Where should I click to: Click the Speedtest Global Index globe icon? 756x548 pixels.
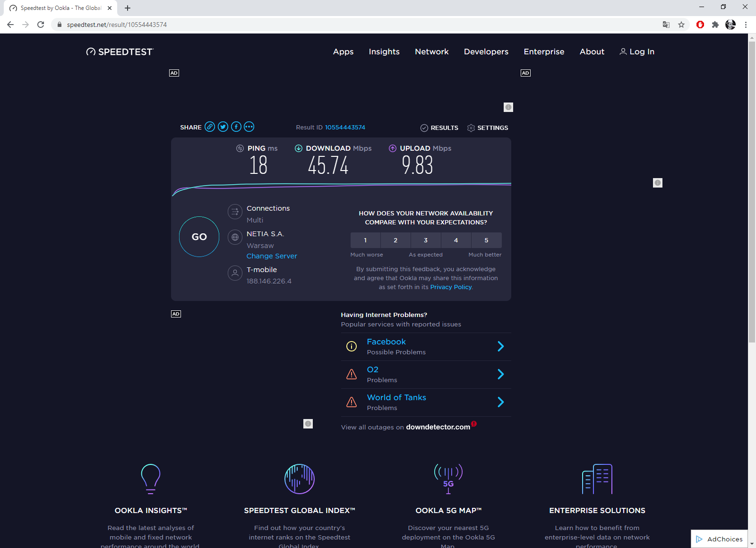click(x=300, y=479)
